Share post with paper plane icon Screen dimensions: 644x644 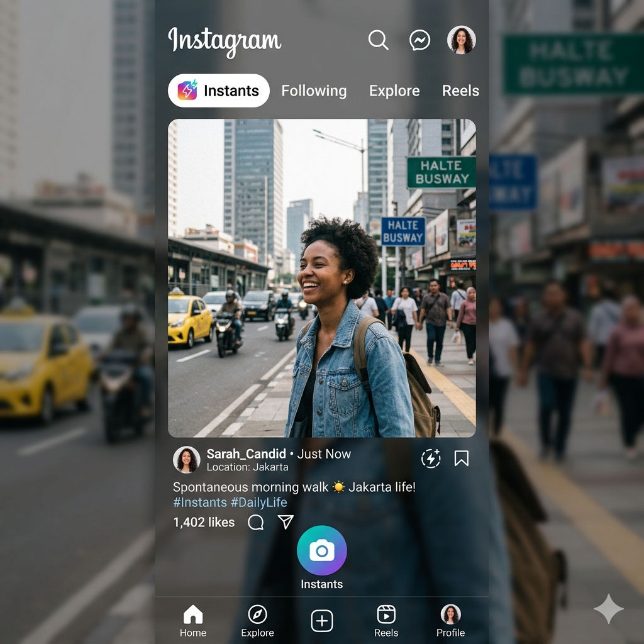point(286,521)
